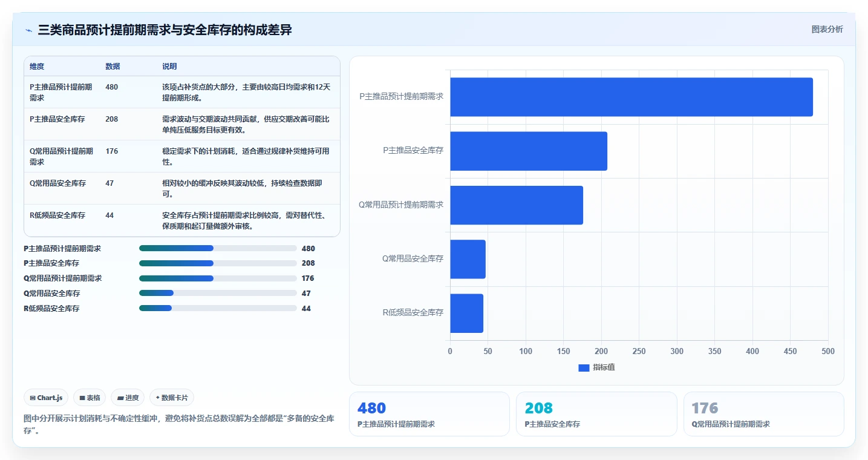Select the 数据卡片 tag chip
Image resolution: width=868 pixels, height=460 pixels.
click(x=172, y=398)
